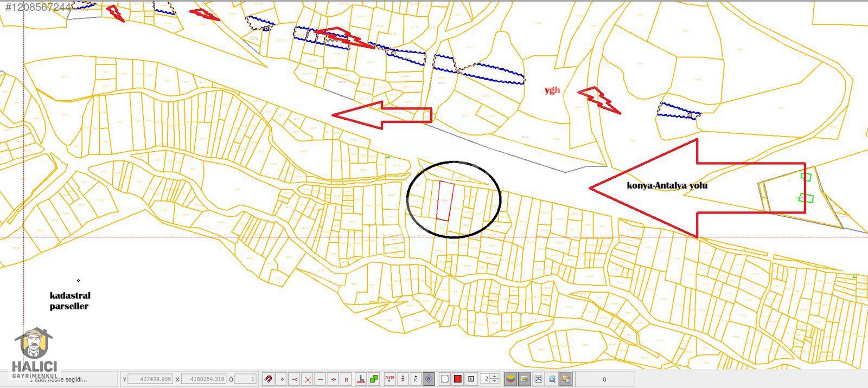Screen dimensions: 868x388
Task: Click the Y coordinate field
Action: 151,379
